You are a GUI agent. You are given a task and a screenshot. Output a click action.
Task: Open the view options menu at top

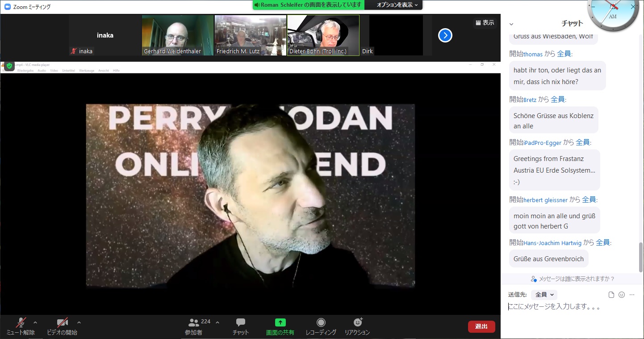point(397,5)
